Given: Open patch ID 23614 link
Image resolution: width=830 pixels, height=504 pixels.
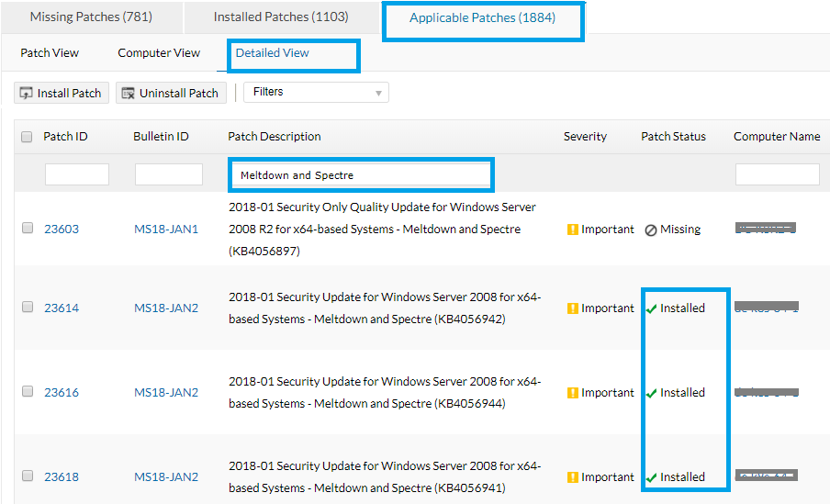Looking at the screenshot, I should [x=62, y=308].
